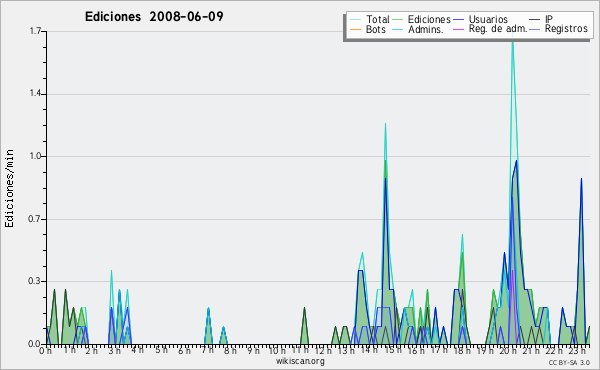Click the 'CC BY-SA 3.0' license text

pos(569,363)
